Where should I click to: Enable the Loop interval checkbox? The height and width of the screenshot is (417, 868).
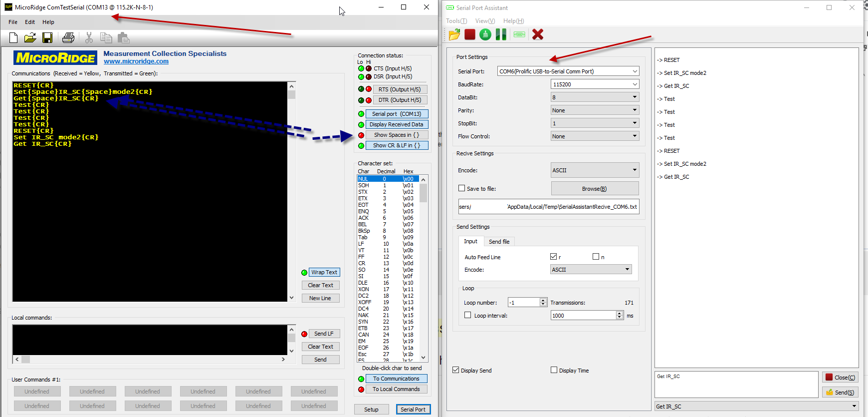tap(467, 315)
